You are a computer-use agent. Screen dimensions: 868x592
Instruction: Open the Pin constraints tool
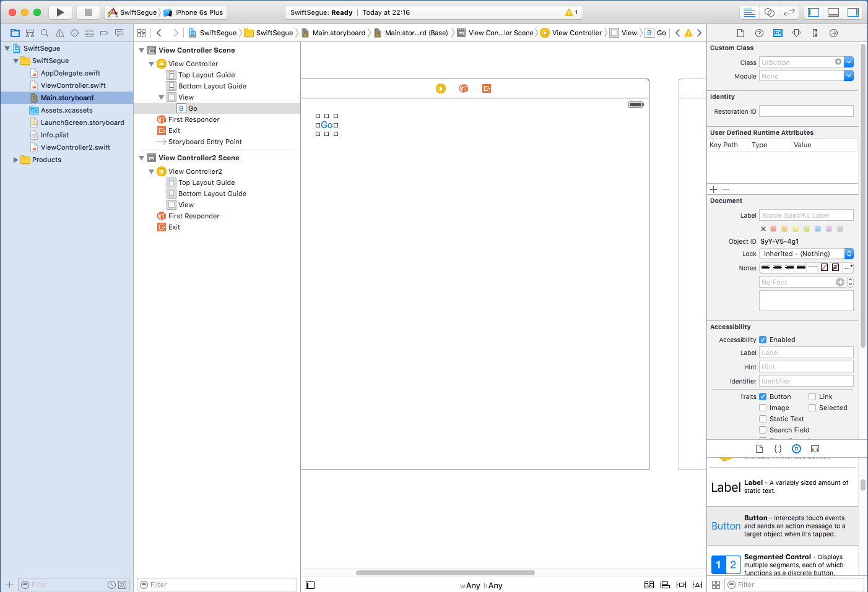click(x=681, y=585)
